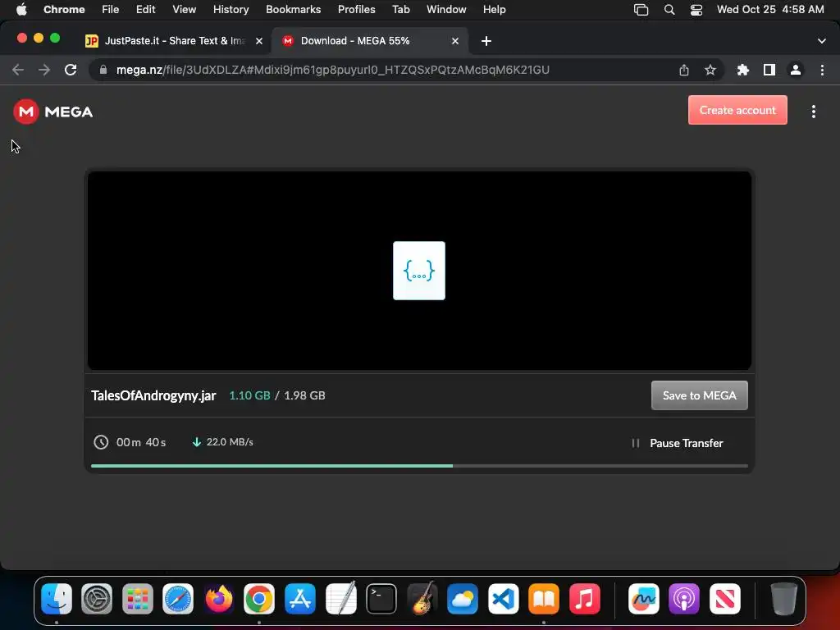Viewport: 840px width, 630px height.
Task: Click the share page icon in address bar
Action: 683,70
